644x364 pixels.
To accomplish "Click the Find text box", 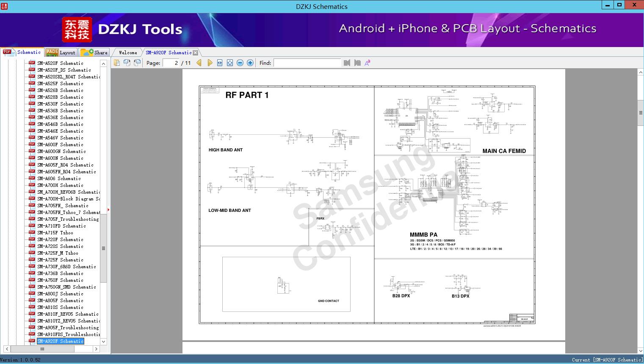I will coord(307,63).
